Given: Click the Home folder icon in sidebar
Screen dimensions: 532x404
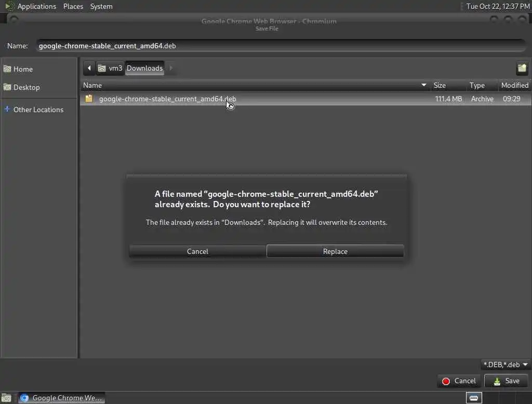Looking at the screenshot, I should click(x=7, y=69).
